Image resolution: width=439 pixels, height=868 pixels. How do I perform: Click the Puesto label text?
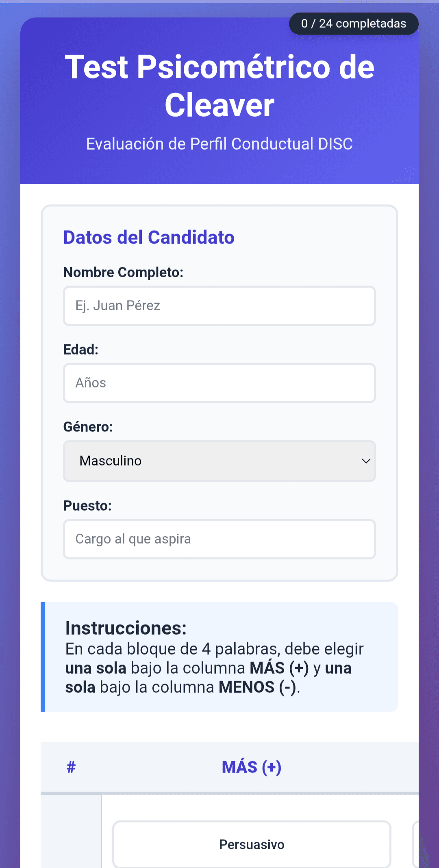pos(87,506)
